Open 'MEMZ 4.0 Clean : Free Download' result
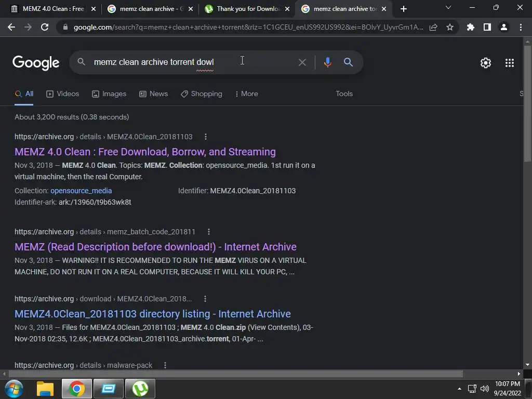 click(x=145, y=152)
